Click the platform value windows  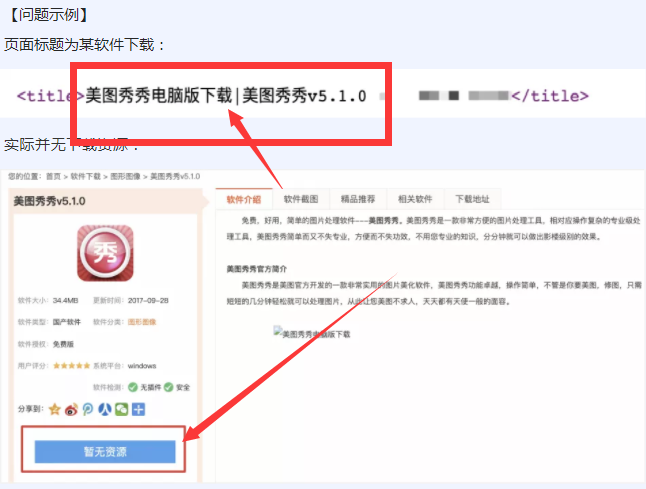[x=142, y=365]
